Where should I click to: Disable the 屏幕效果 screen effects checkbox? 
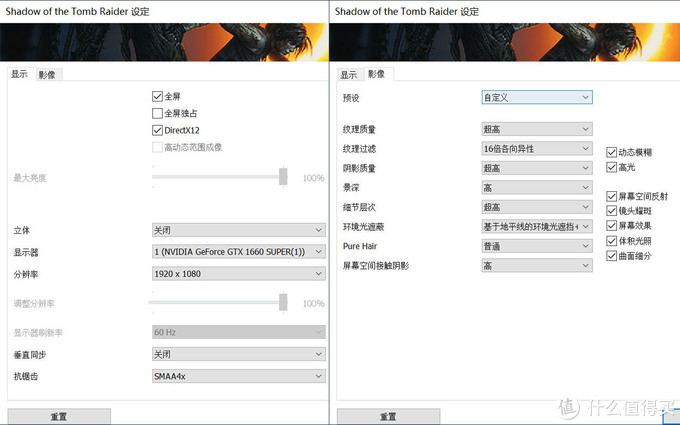pos(611,226)
